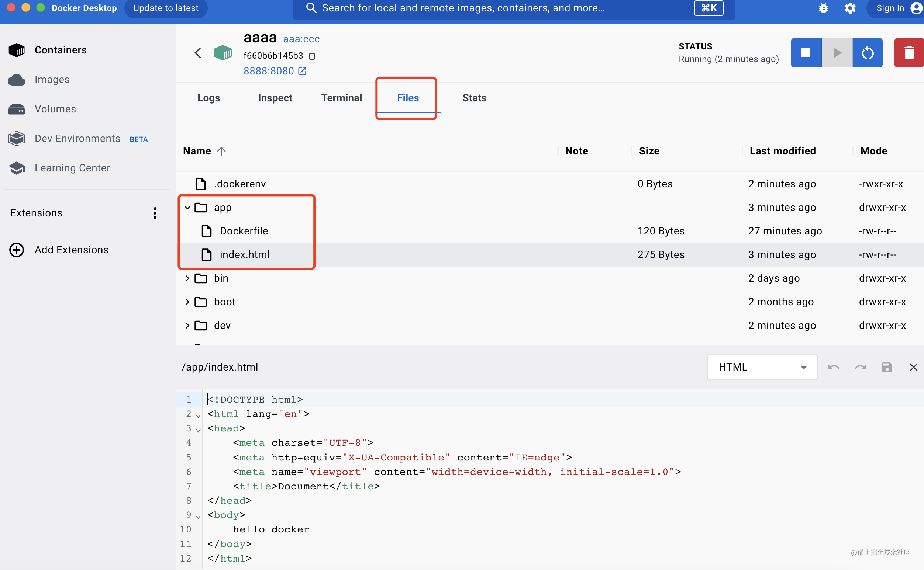Delete the container with the trash icon

909,53
